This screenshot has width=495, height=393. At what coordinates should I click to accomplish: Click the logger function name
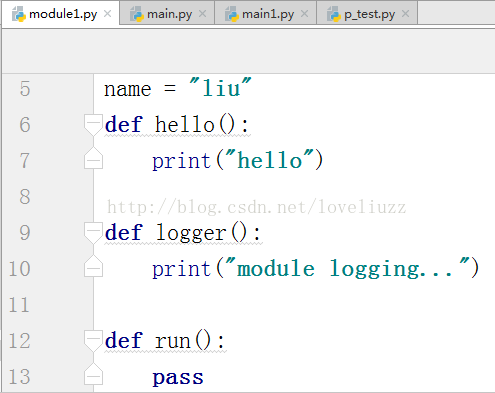(191, 233)
